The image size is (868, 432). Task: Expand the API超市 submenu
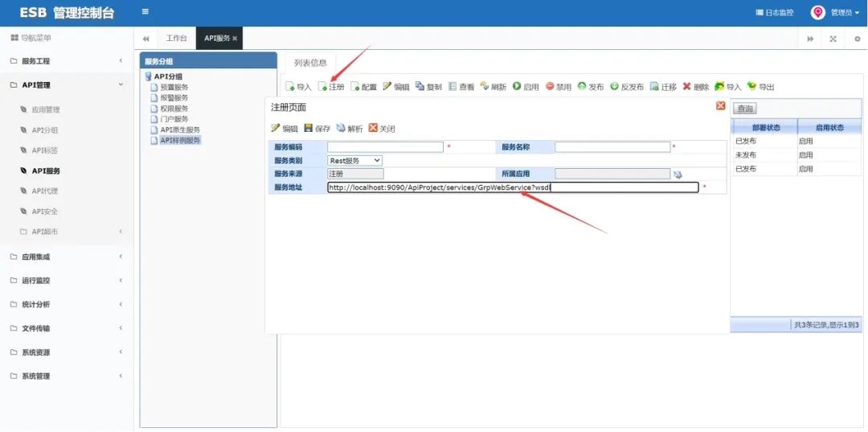coord(67,232)
